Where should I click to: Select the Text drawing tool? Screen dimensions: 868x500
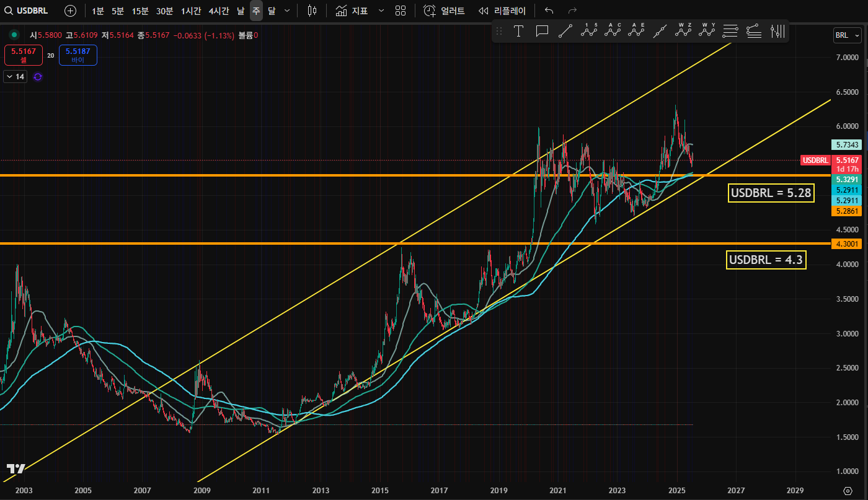(x=519, y=32)
